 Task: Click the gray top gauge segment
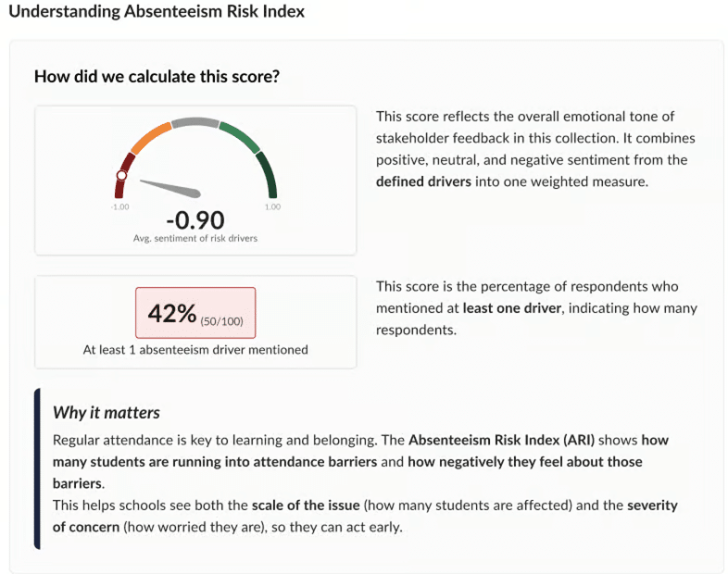(195, 122)
